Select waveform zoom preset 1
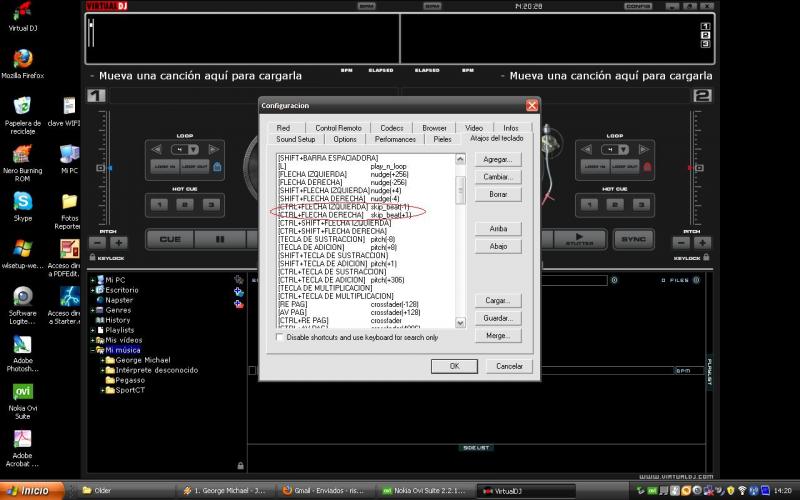Image resolution: width=800 pixels, height=500 pixels. [x=705, y=26]
